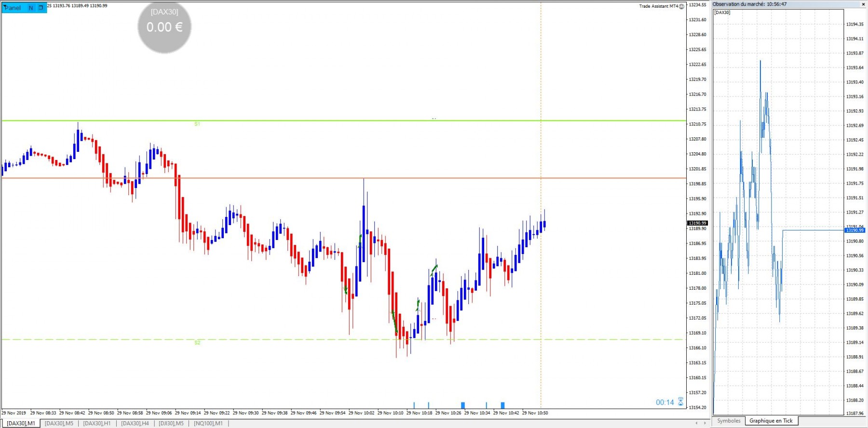Click the Trade Assistant MT4 smiley icon
This screenshot has width=868, height=428.
pyautogui.click(x=681, y=6)
